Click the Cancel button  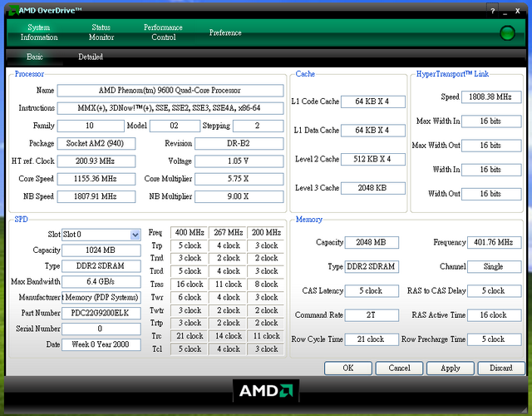(399, 368)
